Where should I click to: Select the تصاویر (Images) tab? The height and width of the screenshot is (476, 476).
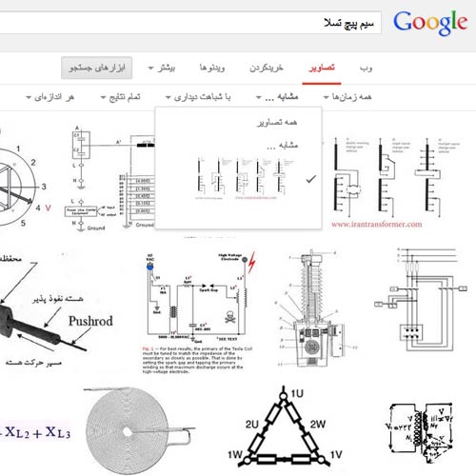[322, 68]
